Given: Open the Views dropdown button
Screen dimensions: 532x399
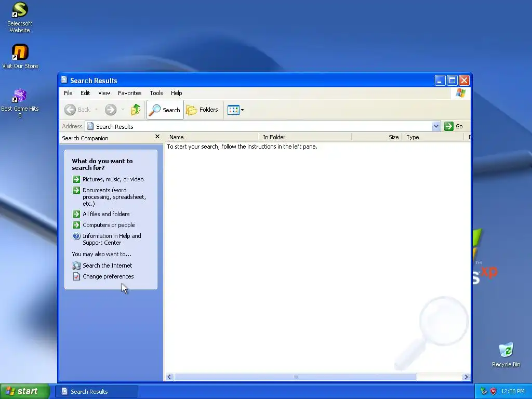Looking at the screenshot, I should point(235,110).
